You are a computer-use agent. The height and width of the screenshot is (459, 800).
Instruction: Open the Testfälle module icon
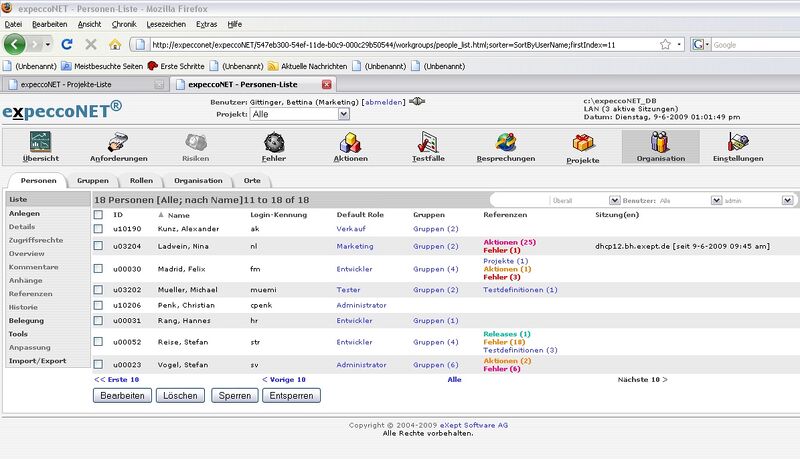click(428, 142)
